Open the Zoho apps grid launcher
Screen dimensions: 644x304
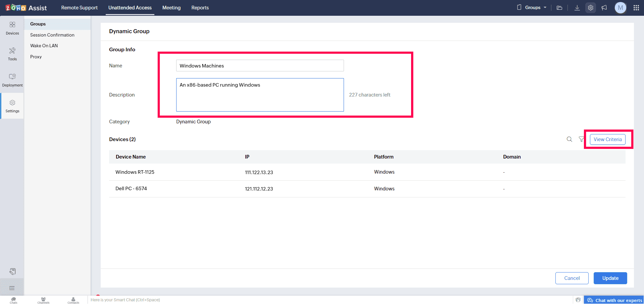tap(636, 8)
